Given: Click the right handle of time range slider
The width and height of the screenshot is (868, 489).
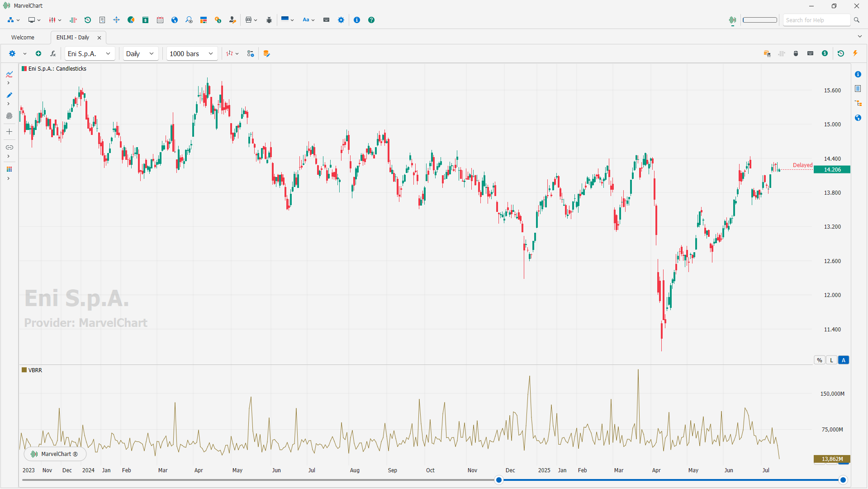Looking at the screenshot, I should tap(843, 480).
